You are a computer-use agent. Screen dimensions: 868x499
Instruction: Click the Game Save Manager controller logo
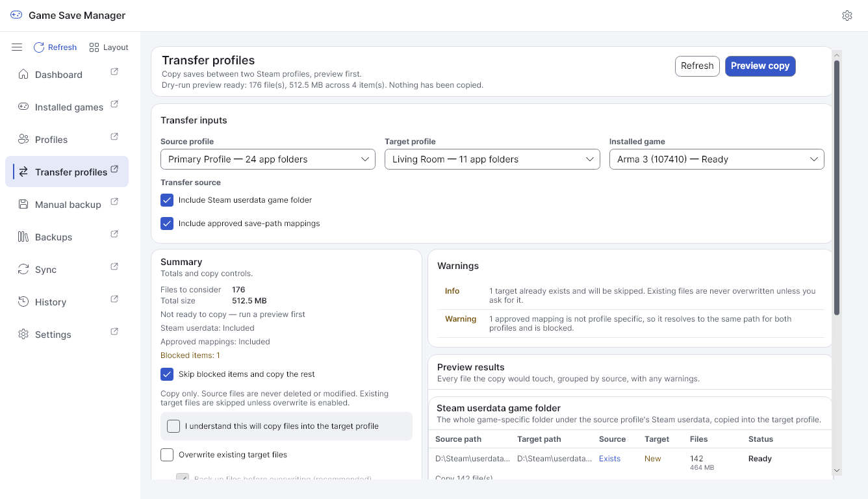[x=16, y=15]
